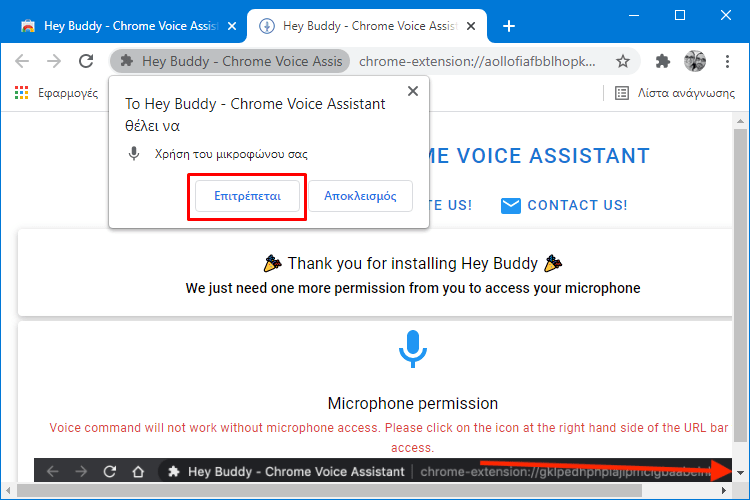
Task: Open the Extensions puzzle icon in toolbar
Action: pyautogui.click(x=662, y=61)
